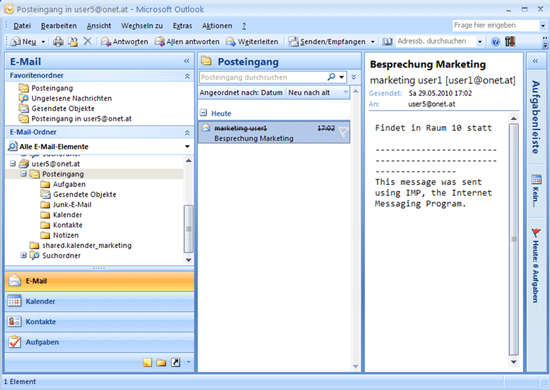Select the Aufgaben subfolder
Image resolution: width=550 pixels, height=390 pixels.
click(x=69, y=184)
